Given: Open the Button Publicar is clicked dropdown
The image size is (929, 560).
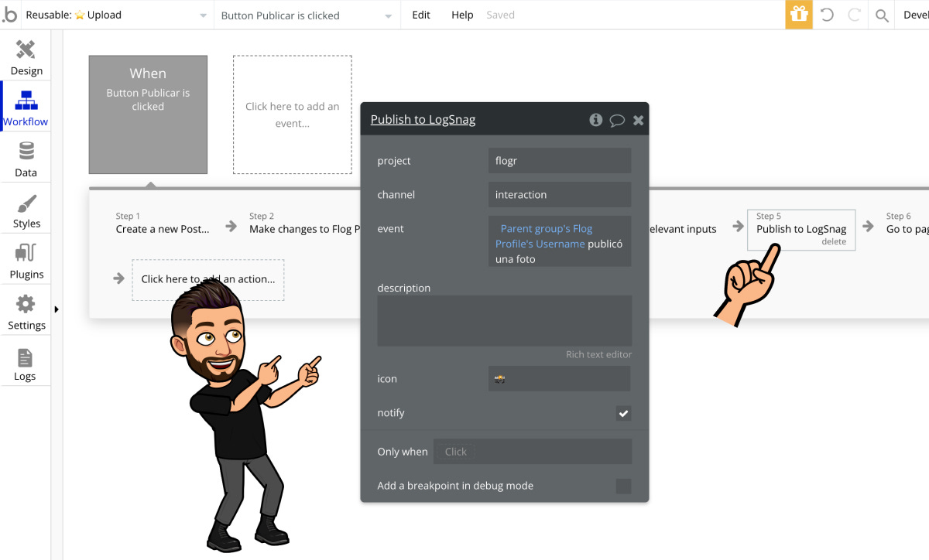Looking at the screenshot, I should tap(307, 15).
